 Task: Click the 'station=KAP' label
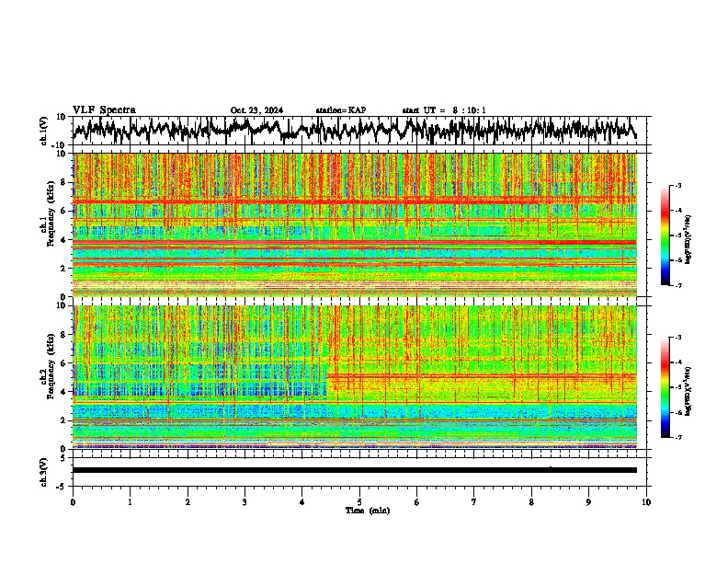pos(341,110)
